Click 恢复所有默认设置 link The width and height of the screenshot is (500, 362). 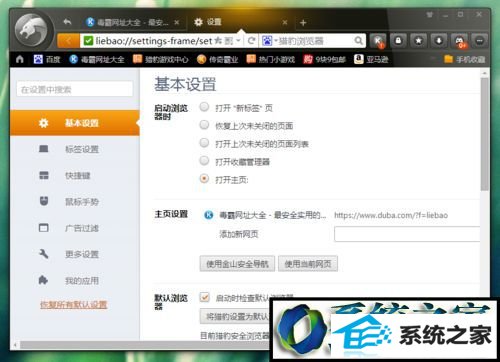click(x=74, y=304)
